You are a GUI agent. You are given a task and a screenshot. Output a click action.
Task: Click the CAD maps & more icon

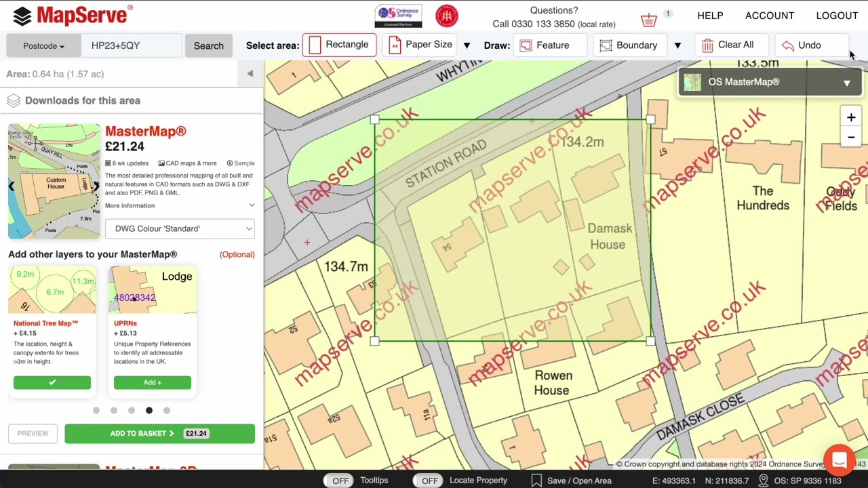tap(161, 163)
